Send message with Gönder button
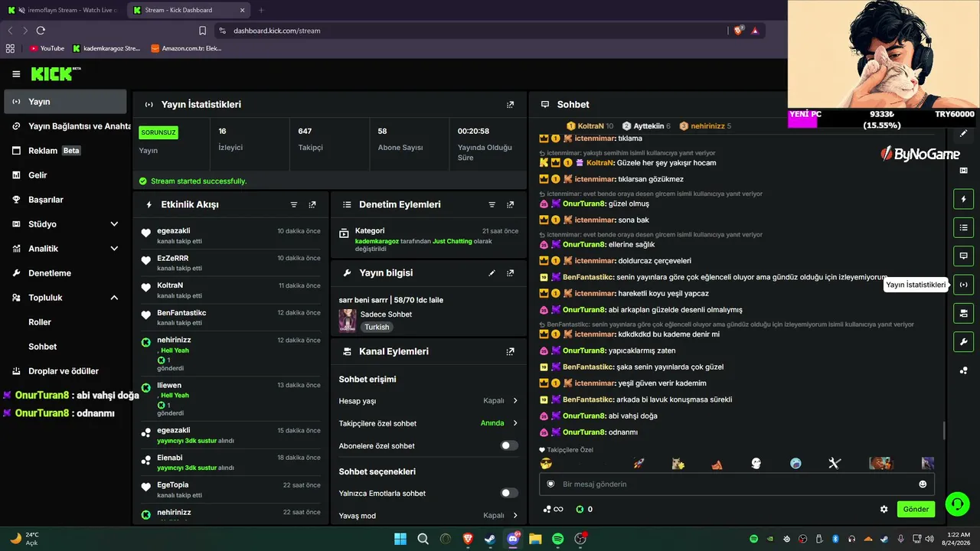The height and width of the screenshot is (551, 980). 916,510
